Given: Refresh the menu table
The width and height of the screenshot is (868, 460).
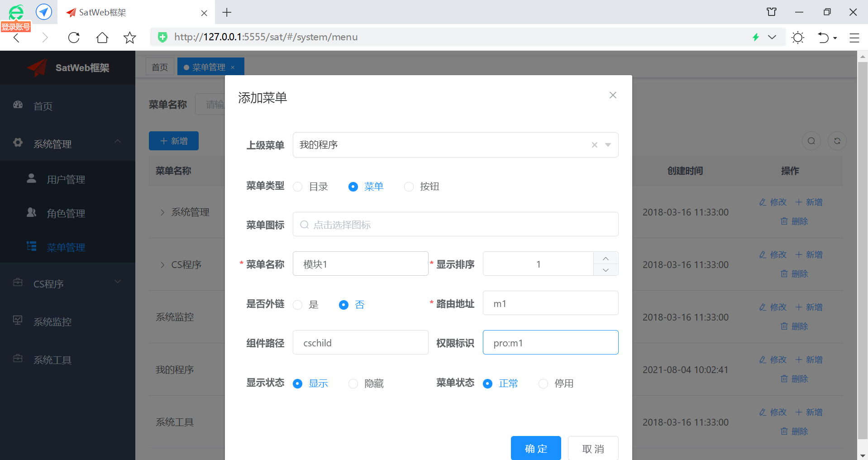Looking at the screenshot, I should [837, 141].
